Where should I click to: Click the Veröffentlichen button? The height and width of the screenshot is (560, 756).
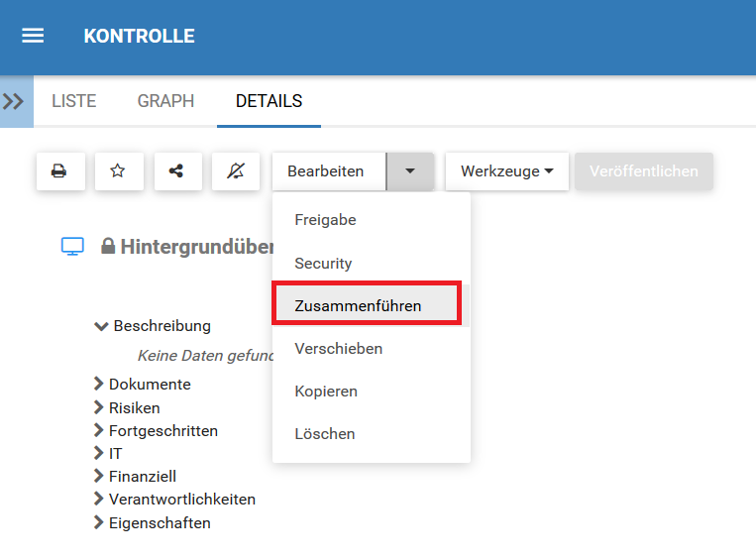[644, 171]
